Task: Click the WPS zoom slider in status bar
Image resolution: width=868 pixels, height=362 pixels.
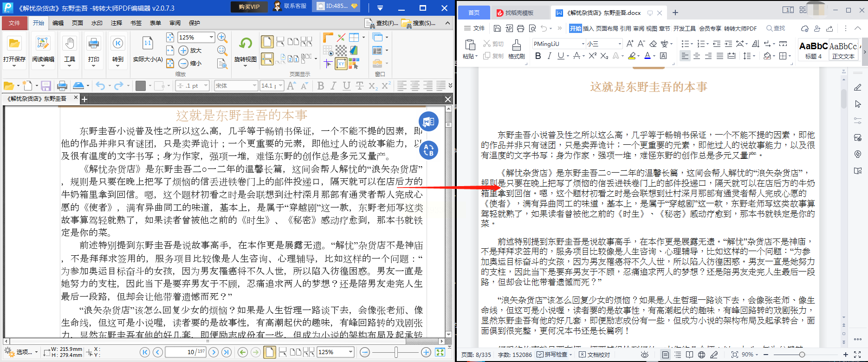Action: [x=802, y=355]
